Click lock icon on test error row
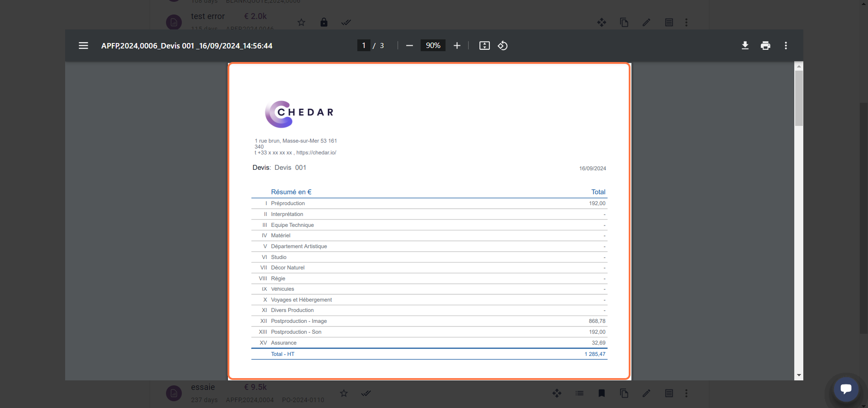The height and width of the screenshot is (408, 868). point(324,22)
